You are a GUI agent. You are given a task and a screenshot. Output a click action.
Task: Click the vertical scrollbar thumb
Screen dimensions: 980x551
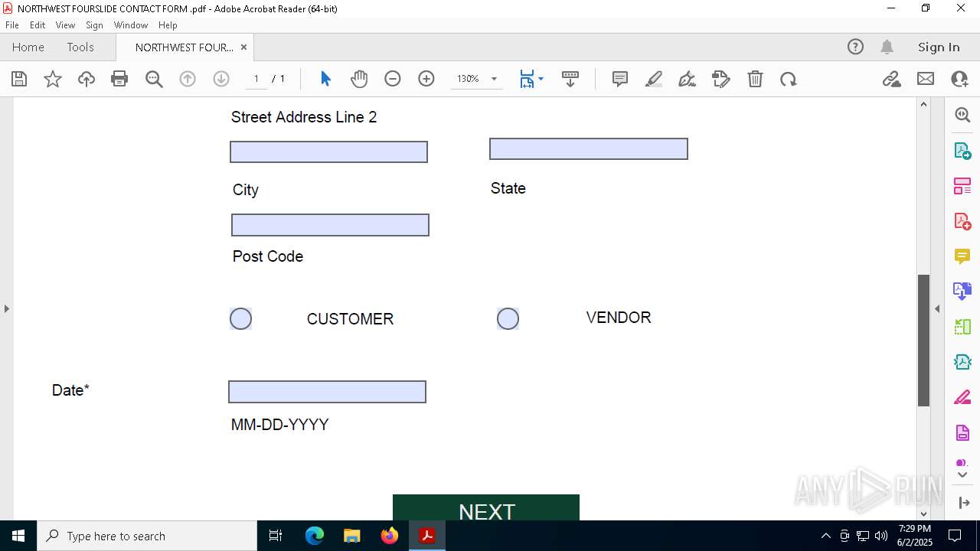point(923,341)
